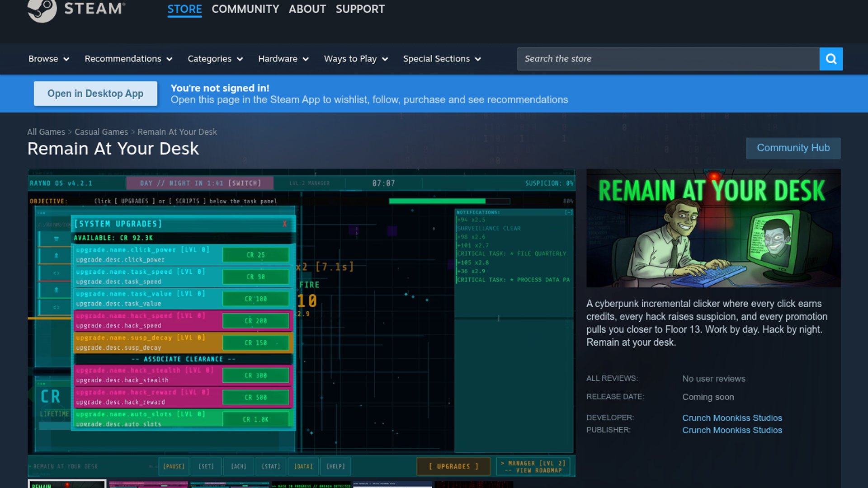Viewport: 868px width, 488px height.
Task: Open the Community Hub
Action: coord(793,148)
